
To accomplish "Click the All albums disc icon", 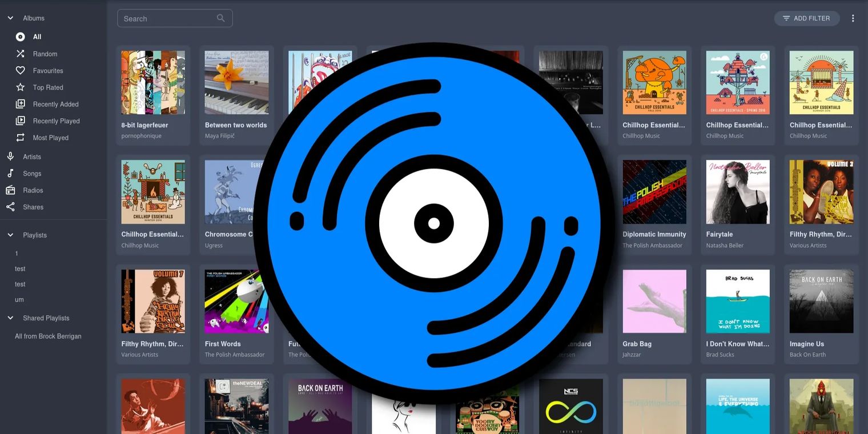I will coord(21,37).
